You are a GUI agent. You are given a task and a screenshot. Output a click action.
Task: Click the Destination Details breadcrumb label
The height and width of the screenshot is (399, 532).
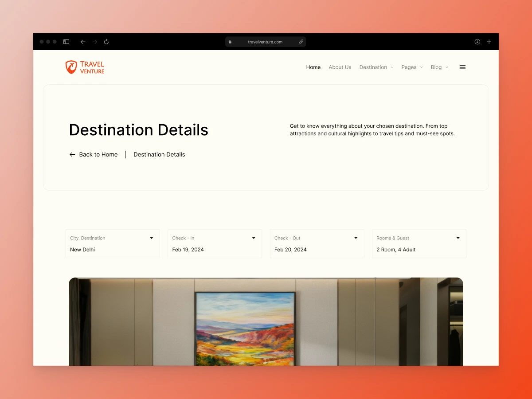coord(159,154)
